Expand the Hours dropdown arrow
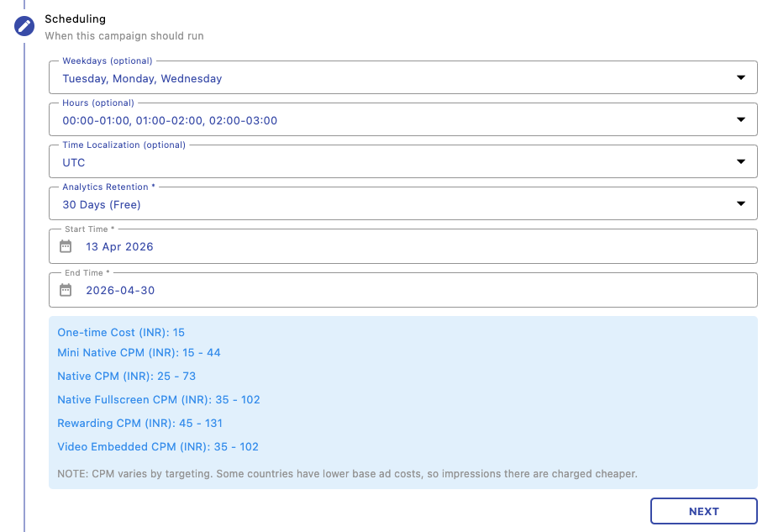The height and width of the screenshot is (532, 773). [740, 120]
